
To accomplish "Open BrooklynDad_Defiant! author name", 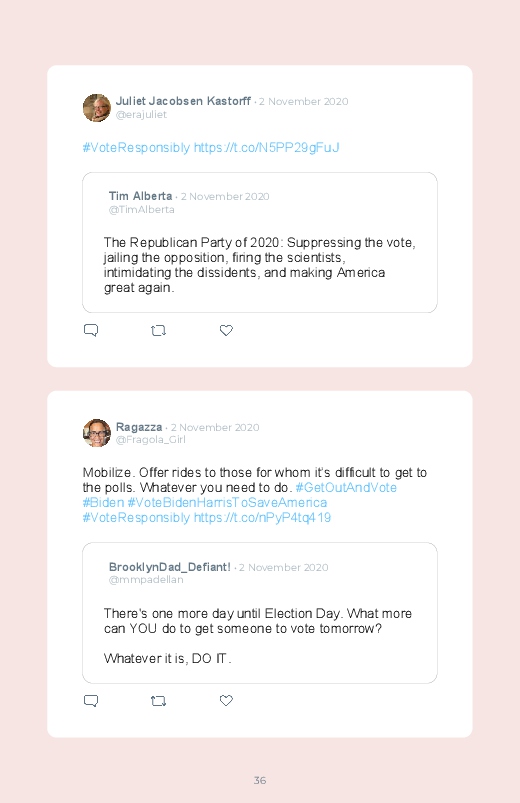I will tap(170, 567).
